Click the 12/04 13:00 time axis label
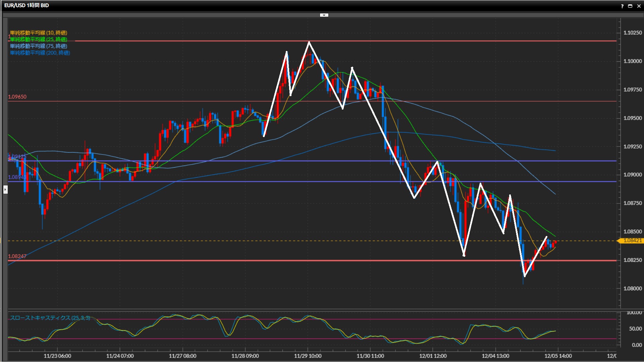The width and height of the screenshot is (644, 362). click(x=495, y=356)
